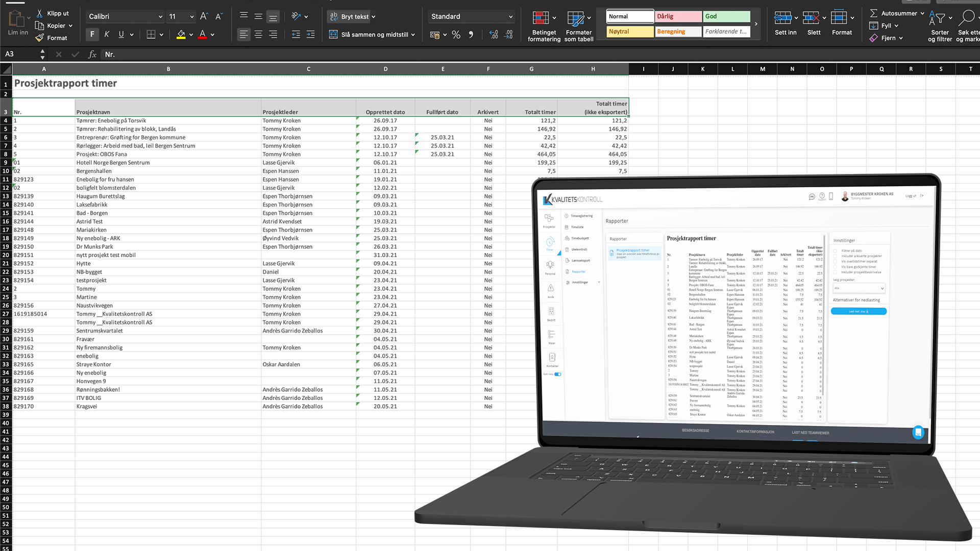This screenshot has height=551, width=980.
Task: Center align text horizontally
Action: pyautogui.click(x=258, y=34)
